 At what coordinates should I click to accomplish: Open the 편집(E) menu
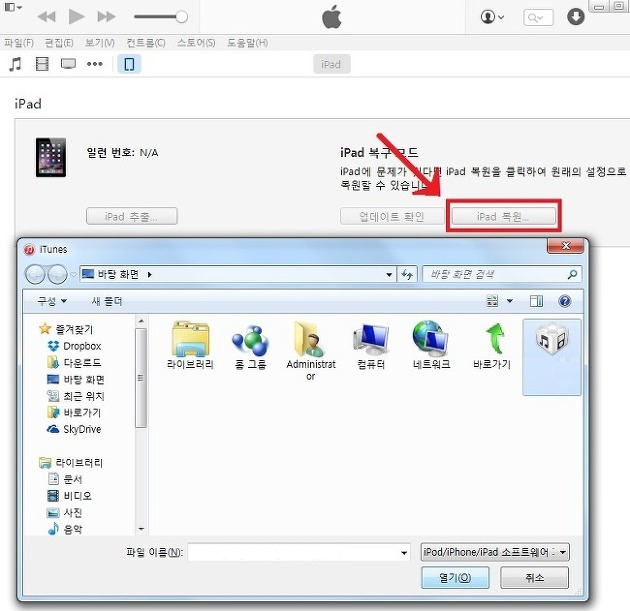(59, 43)
